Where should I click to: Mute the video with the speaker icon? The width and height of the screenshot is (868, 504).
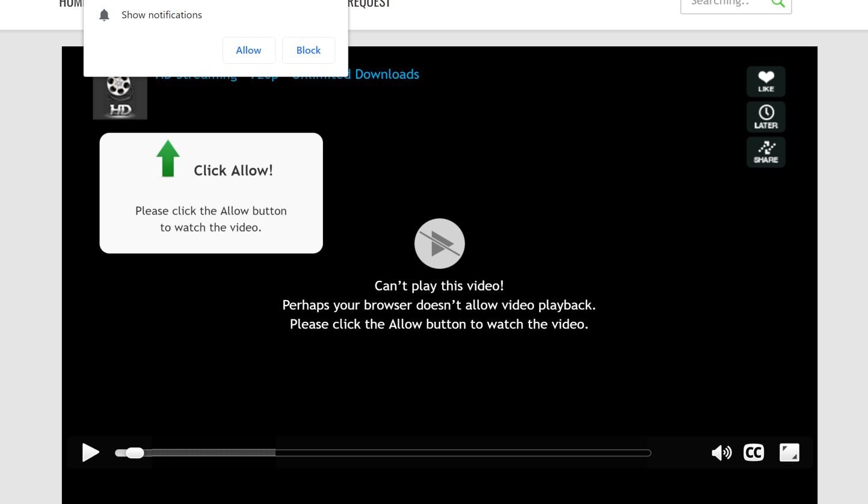721,453
